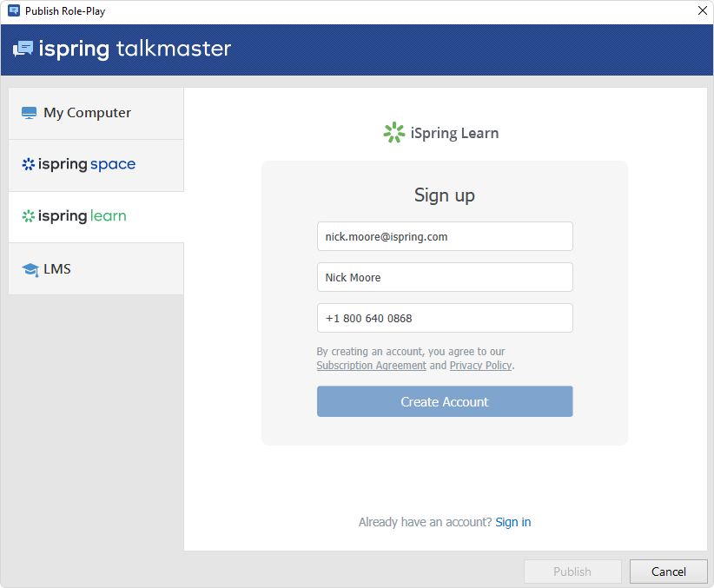This screenshot has height=588, width=714.
Task: Focus the email field with nick.moore@ispring.com
Action: point(444,236)
